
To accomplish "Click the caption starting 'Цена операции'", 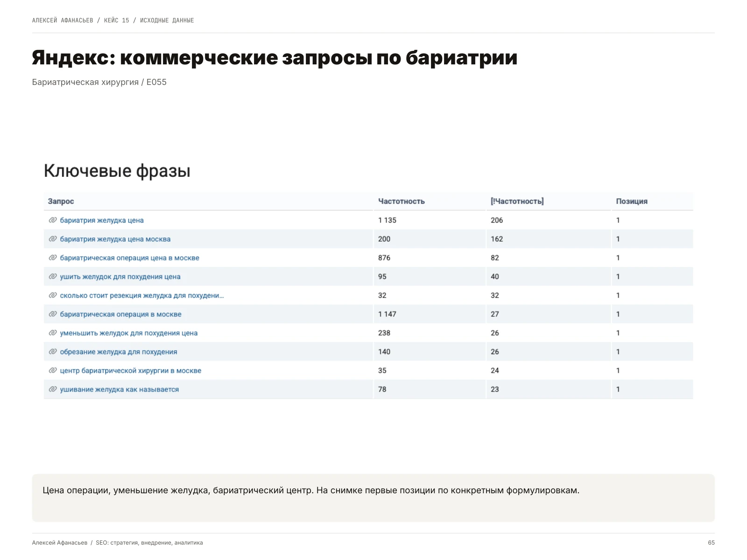I will pyautogui.click(x=311, y=490).
